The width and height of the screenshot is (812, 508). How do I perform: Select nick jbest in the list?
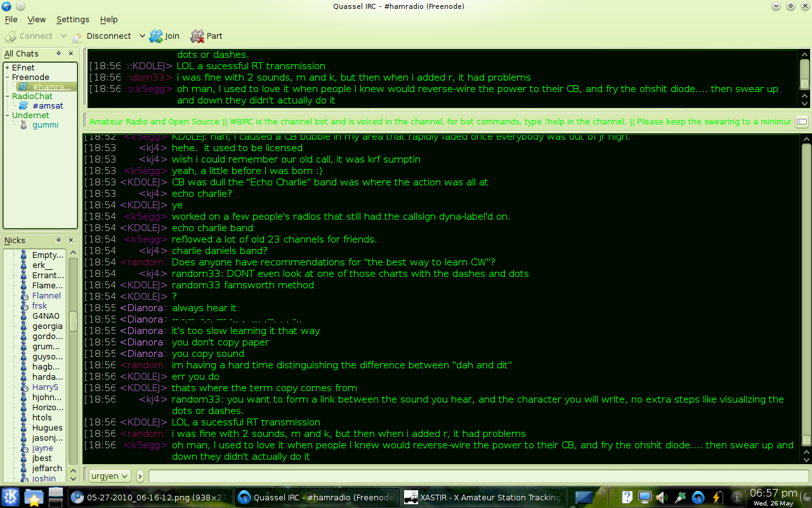point(42,458)
